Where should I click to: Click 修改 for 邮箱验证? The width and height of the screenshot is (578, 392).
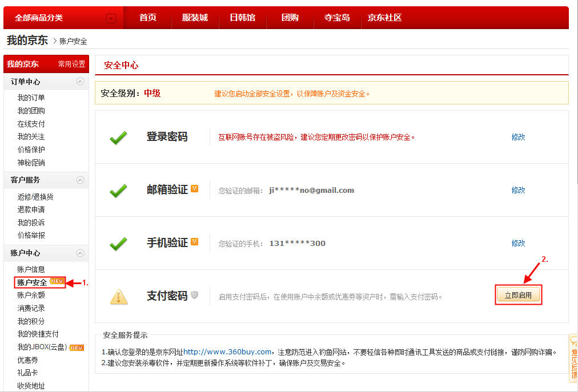[x=518, y=190]
